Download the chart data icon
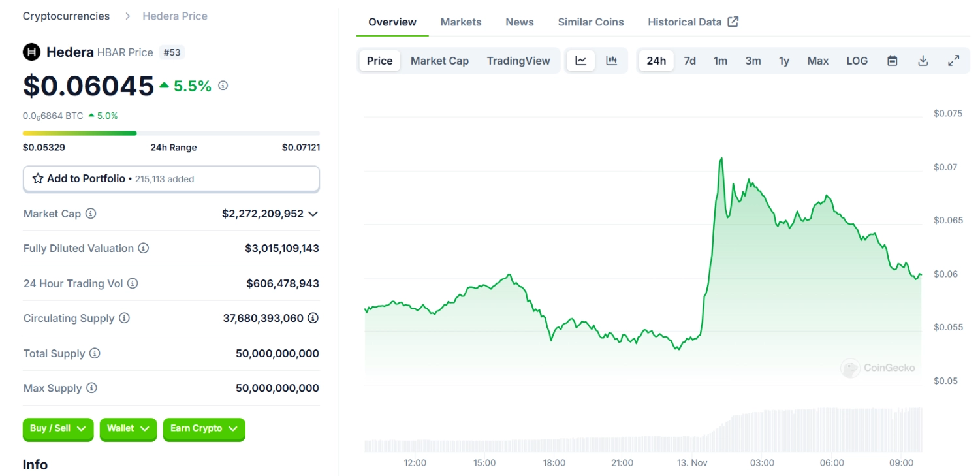Viewport: 980px width, 476px height. [923, 61]
